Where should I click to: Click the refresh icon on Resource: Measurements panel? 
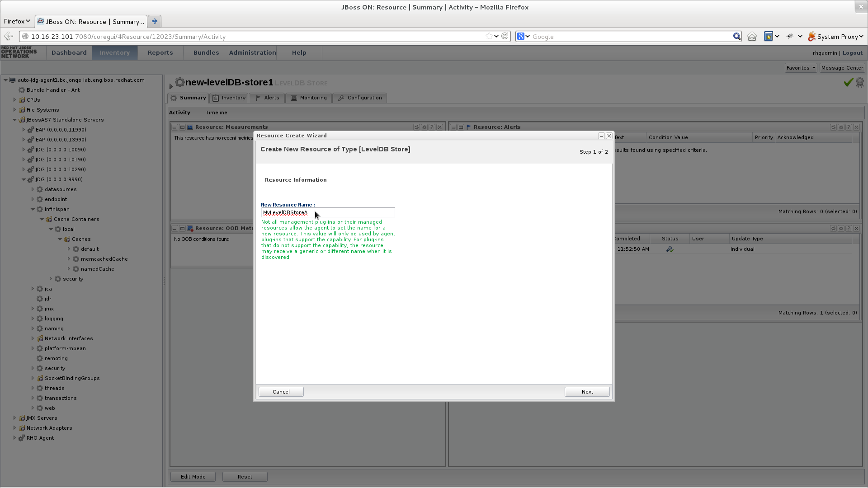point(416,127)
